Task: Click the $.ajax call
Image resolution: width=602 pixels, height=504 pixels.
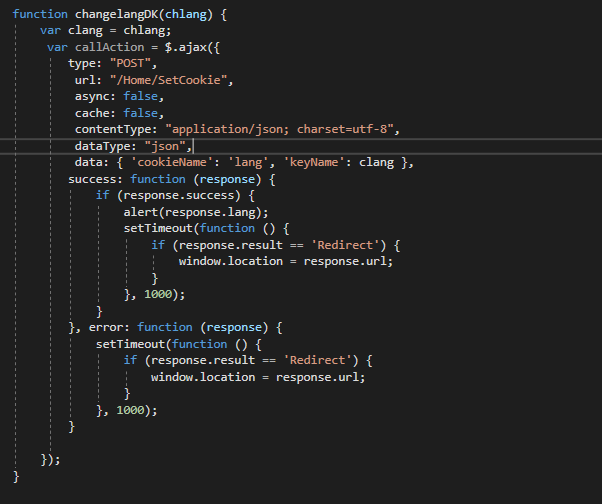Action: point(186,48)
